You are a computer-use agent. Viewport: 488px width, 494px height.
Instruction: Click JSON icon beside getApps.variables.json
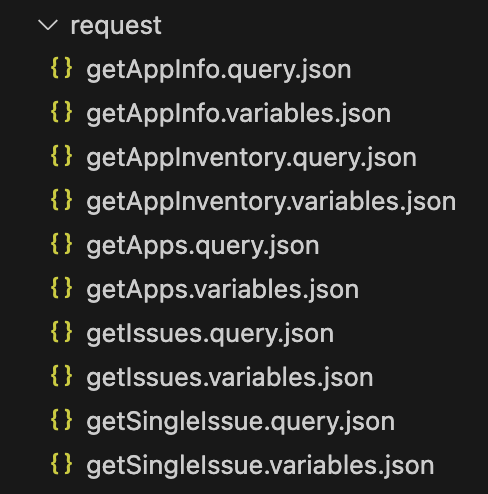tap(62, 288)
